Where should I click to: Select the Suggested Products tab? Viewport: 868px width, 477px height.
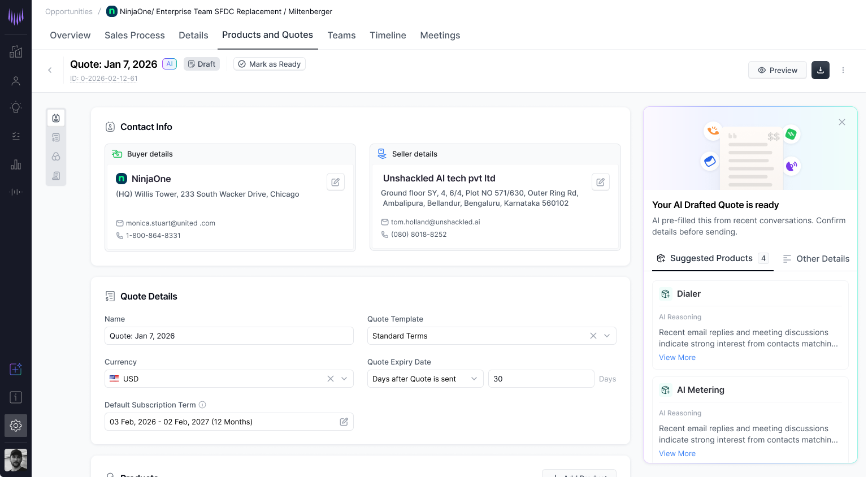click(x=713, y=258)
